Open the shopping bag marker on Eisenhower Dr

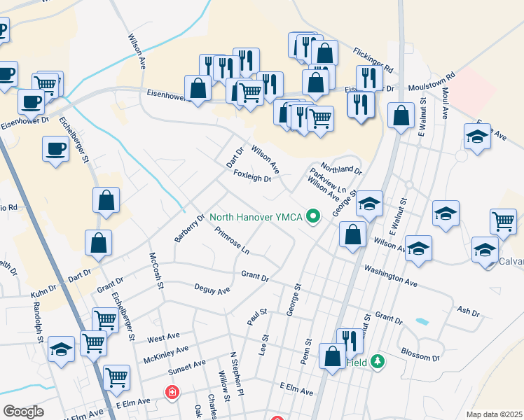198,88
